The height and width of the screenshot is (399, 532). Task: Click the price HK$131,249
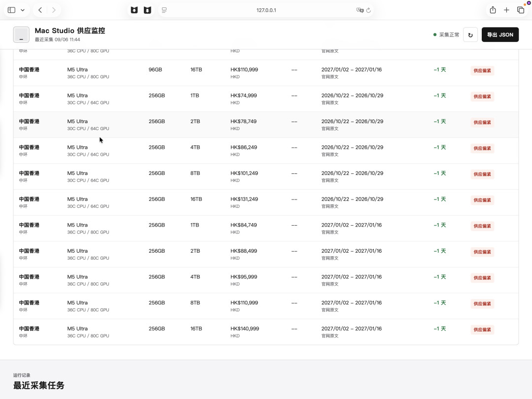[244, 199]
